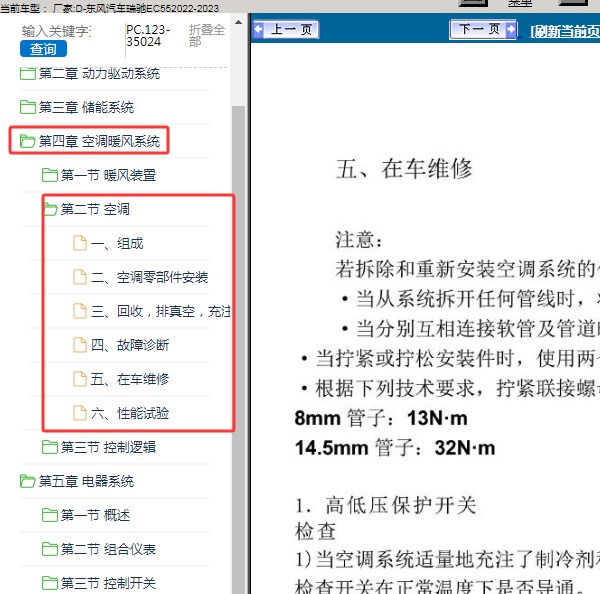Collapse folder icon of 第五章 电器系统
600x594 pixels.
tap(28, 481)
